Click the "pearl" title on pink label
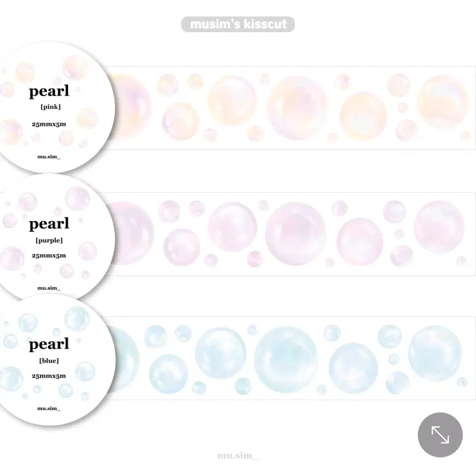 click(x=49, y=92)
